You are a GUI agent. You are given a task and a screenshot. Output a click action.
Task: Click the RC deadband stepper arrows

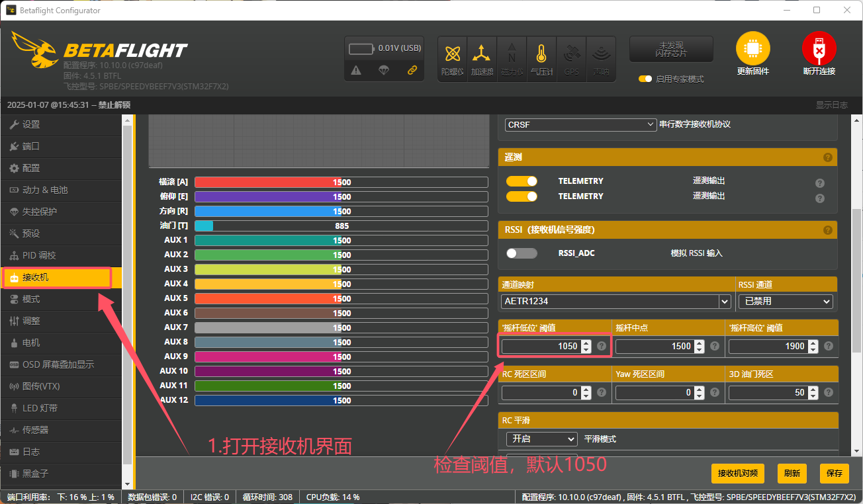pos(586,392)
